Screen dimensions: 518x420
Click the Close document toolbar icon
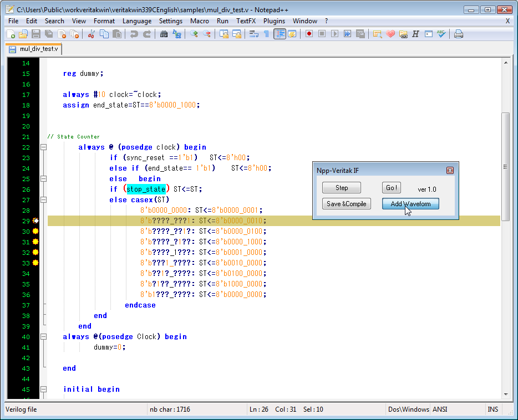click(62, 34)
